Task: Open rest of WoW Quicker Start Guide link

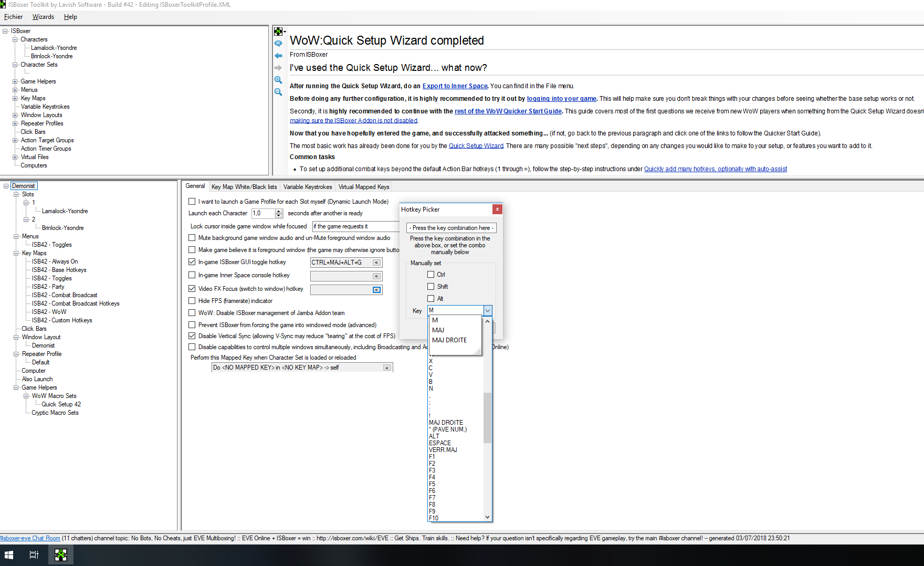Action: coord(508,111)
